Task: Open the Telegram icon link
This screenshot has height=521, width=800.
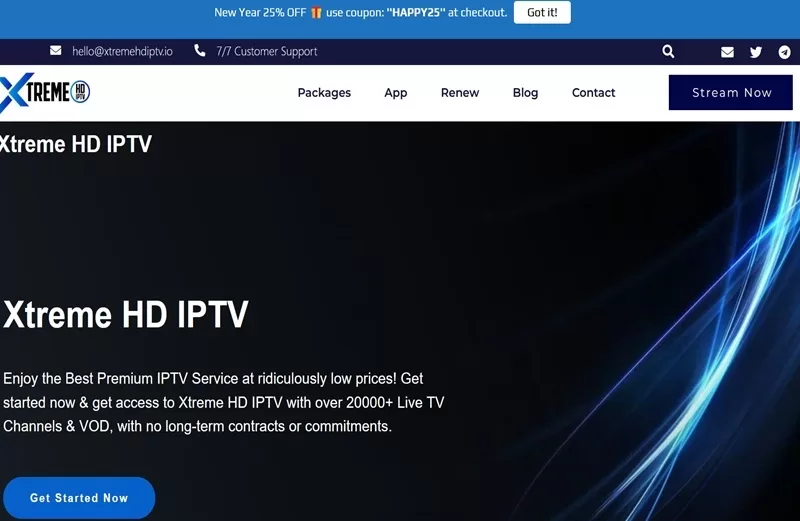Action: click(784, 52)
